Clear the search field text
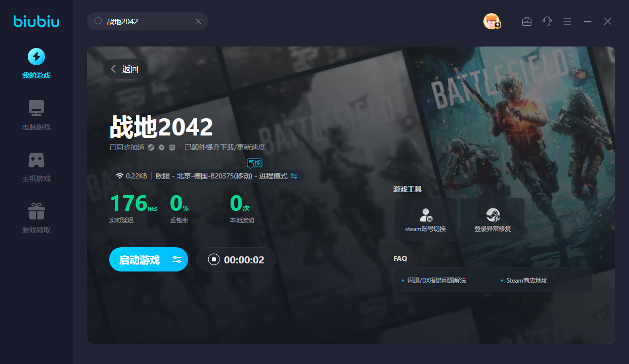Viewport: 629px width, 364px height. coord(198,21)
